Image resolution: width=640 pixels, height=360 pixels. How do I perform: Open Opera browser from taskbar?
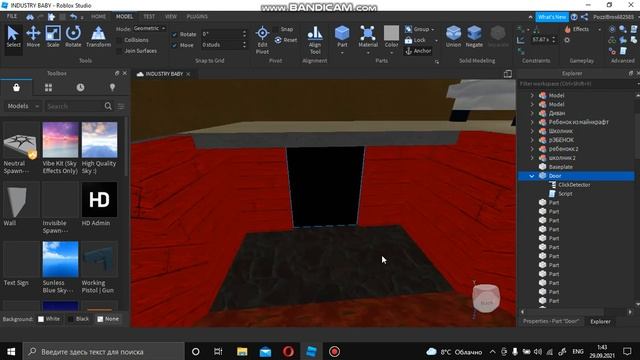tap(288, 351)
